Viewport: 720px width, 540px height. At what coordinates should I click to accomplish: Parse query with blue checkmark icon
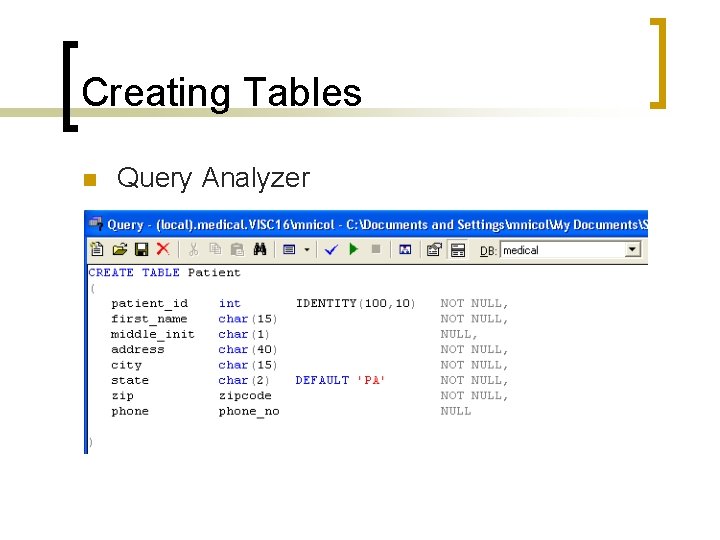pyautogui.click(x=331, y=250)
